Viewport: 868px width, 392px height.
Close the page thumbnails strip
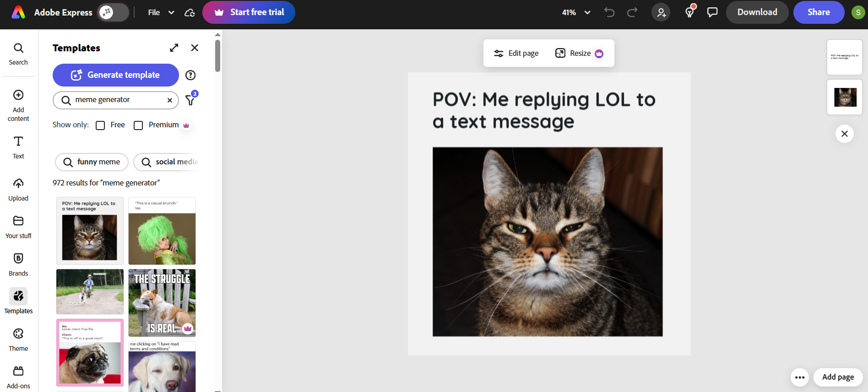845,134
